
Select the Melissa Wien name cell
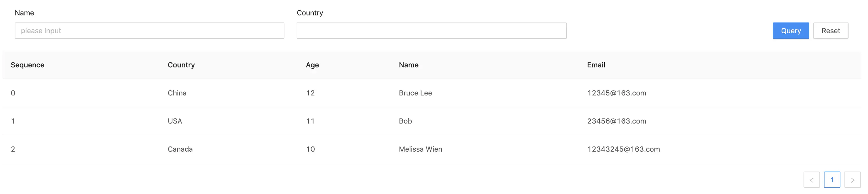[420, 149]
